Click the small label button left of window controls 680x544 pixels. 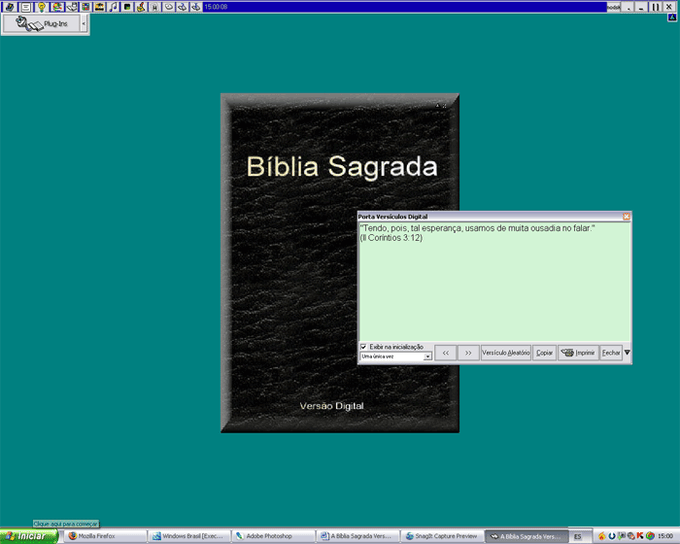[613, 7]
